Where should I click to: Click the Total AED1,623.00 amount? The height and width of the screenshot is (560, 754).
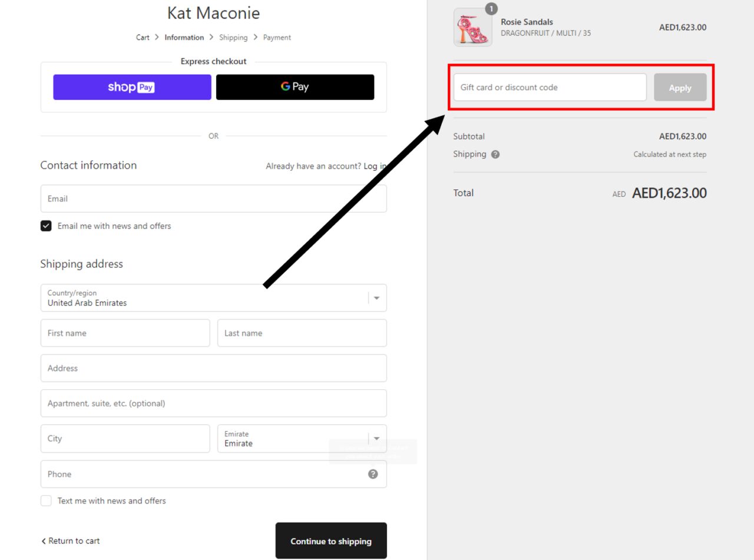click(x=669, y=193)
